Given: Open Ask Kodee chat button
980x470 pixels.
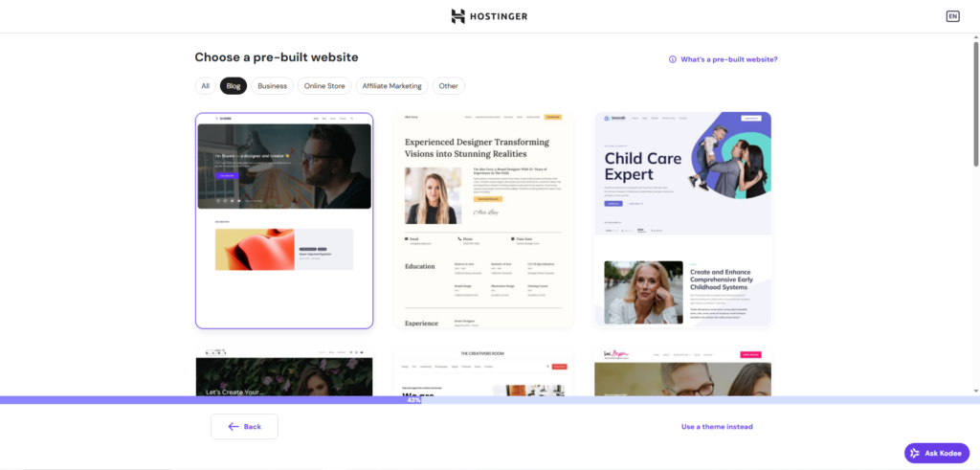Looking at the screenshot, I should (x=937, y=453).
